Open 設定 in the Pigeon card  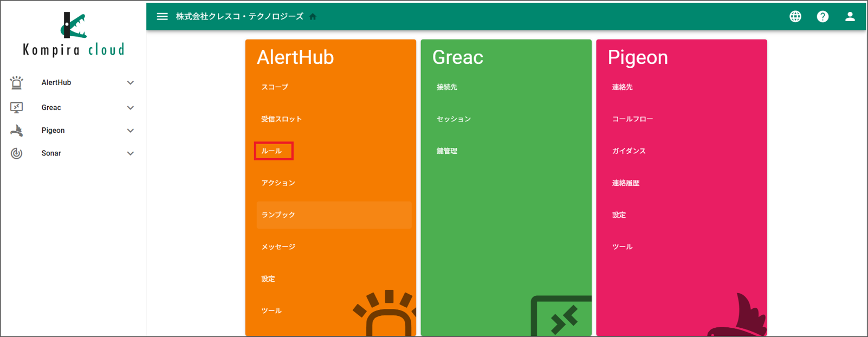[x=619, y=215]
